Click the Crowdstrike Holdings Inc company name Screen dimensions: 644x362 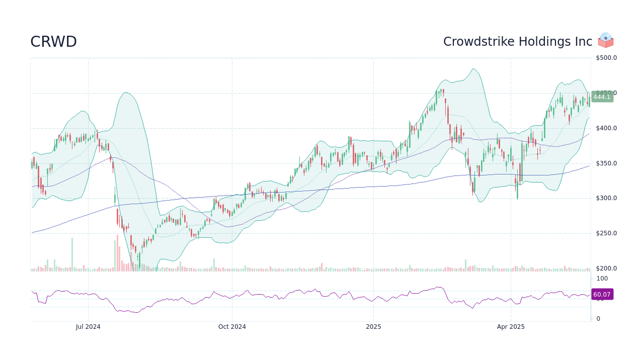coord(518,42)
